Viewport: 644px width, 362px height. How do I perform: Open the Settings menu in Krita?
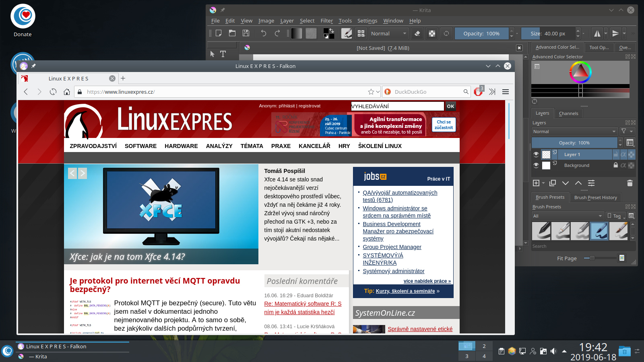[x=367, y=21]
